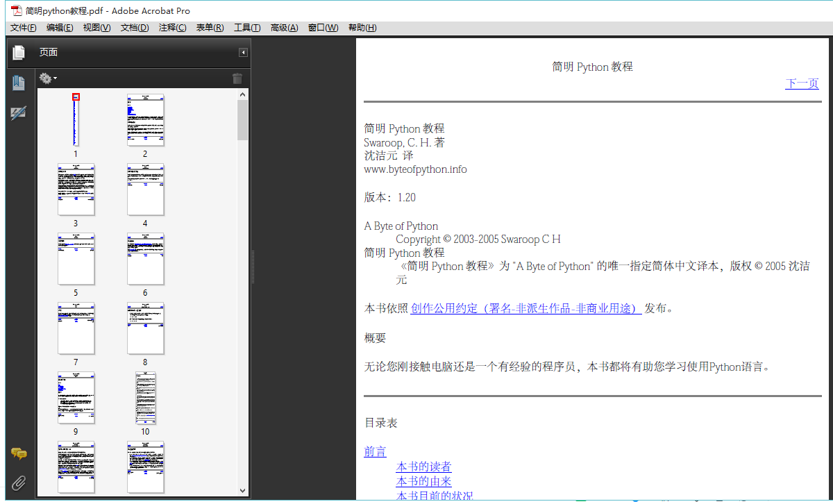The width and height of the screenshot is (833, 504).
Task: Open the 前言 table of contents link
Action: (375, 451)
